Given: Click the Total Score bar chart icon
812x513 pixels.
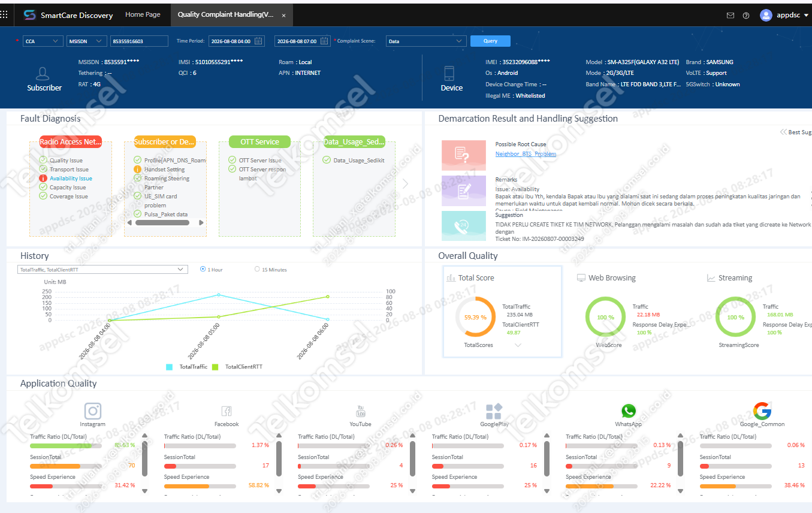Looking at the screenshot, I should [451, 278].
